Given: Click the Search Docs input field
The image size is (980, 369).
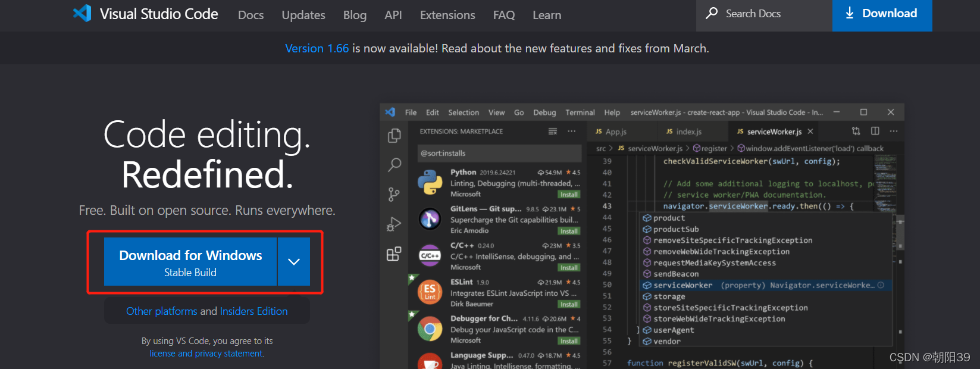Looking at the screenshot, I should 764,14.
